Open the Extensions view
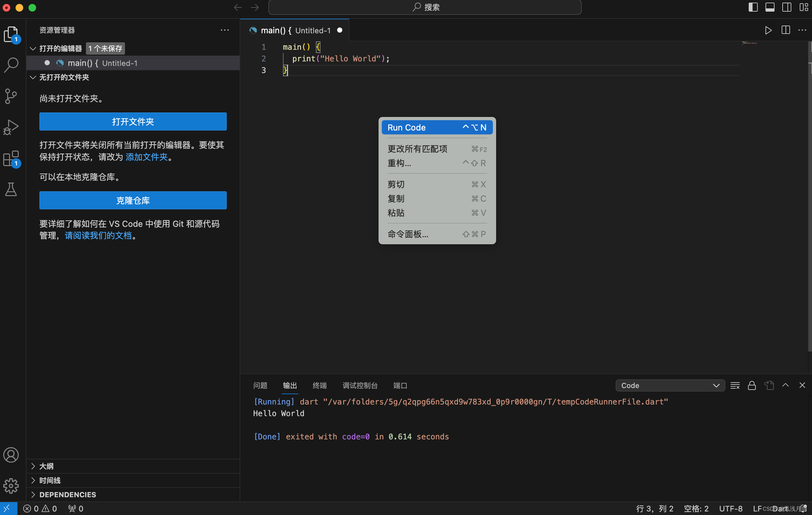 [11, 159]
